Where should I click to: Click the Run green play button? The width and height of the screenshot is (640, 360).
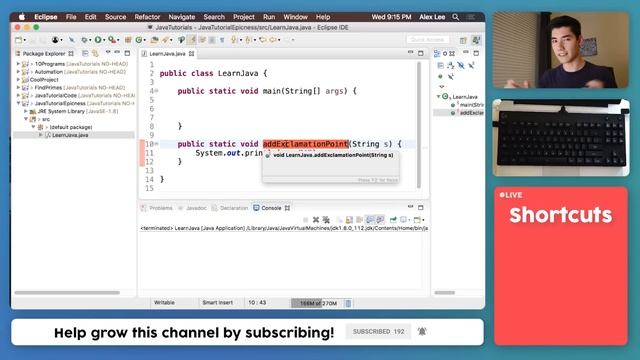pyautogui.click(x=98, y=40)
